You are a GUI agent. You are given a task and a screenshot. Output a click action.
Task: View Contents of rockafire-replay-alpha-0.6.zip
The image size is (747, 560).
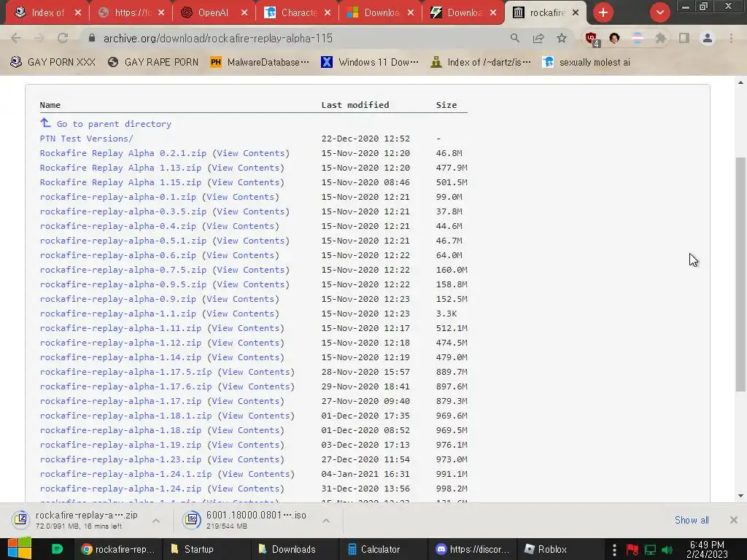point(240,255)
